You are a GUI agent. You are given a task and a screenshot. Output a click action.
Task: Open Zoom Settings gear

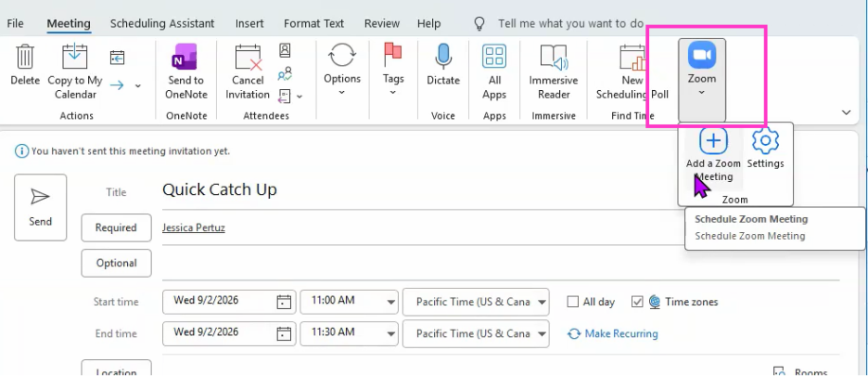tap(766, 149)
